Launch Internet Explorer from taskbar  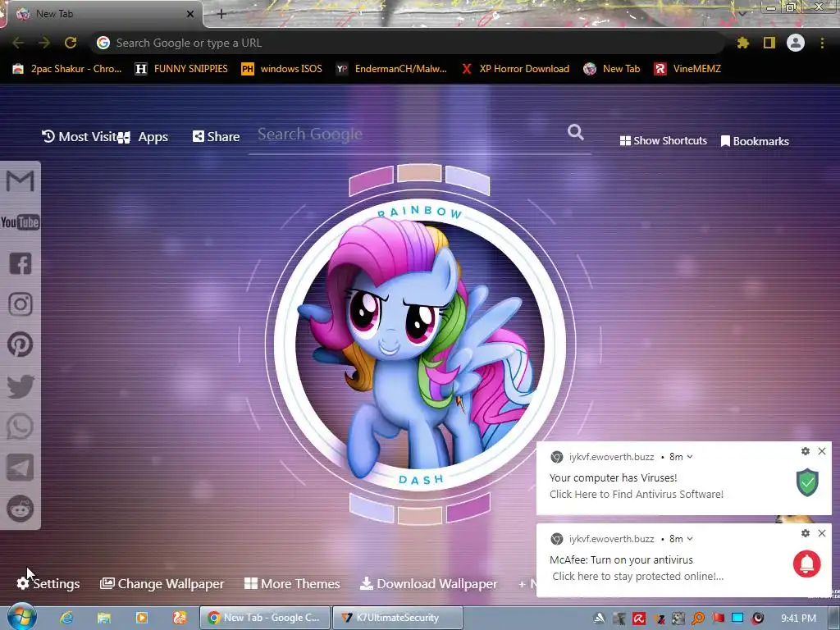[x=66, y=618]
